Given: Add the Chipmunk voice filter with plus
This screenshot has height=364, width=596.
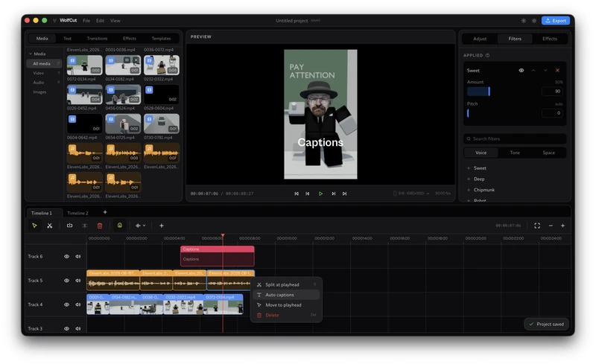Looking at the screenshot, I should coord(469,190).
